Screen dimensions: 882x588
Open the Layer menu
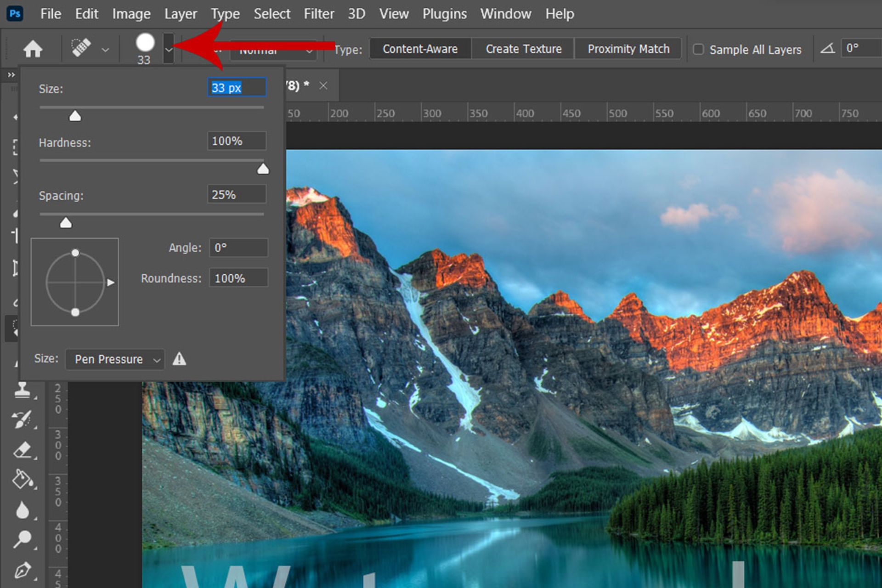click(181, 14)
